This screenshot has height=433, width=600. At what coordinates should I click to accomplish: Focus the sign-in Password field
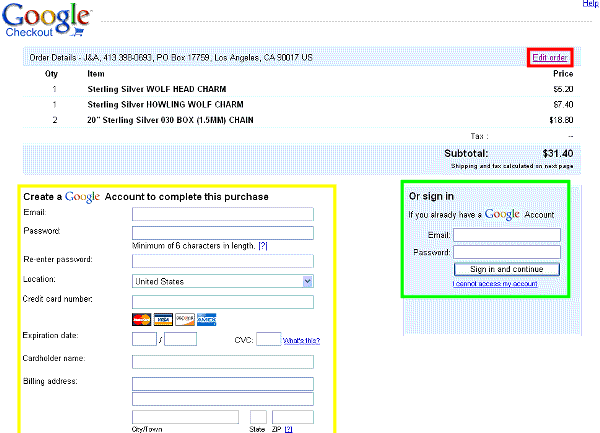click(x=507, y=252)
